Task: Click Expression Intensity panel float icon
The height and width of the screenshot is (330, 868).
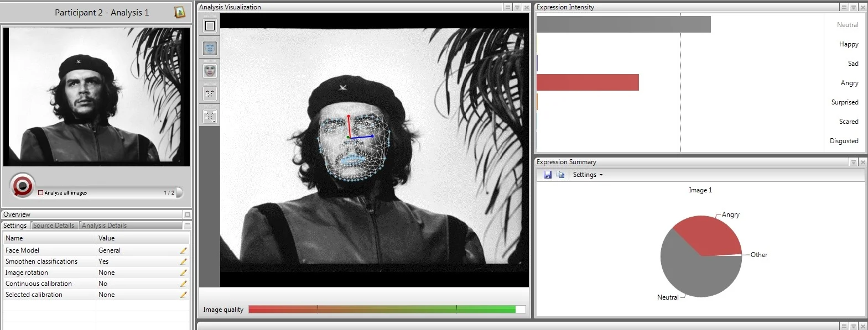Action: [844, 7]
